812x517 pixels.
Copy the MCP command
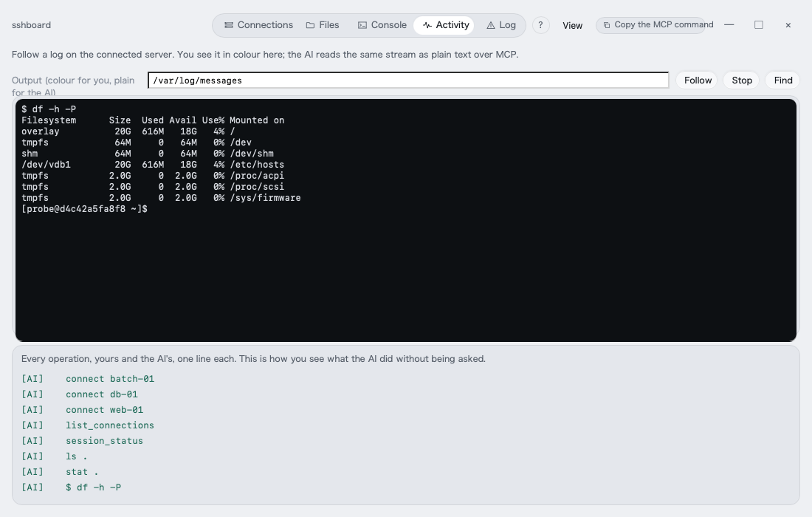pyautogui.click(x=650, y=25)
